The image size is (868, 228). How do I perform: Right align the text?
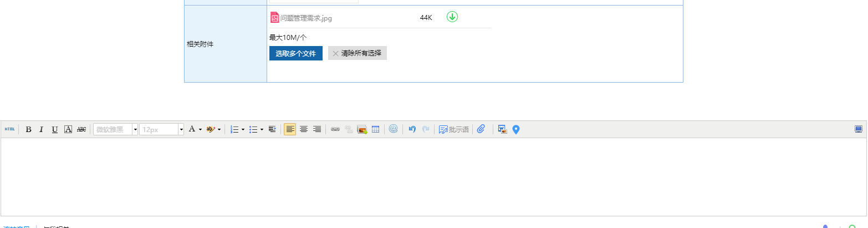click(317, 129)
